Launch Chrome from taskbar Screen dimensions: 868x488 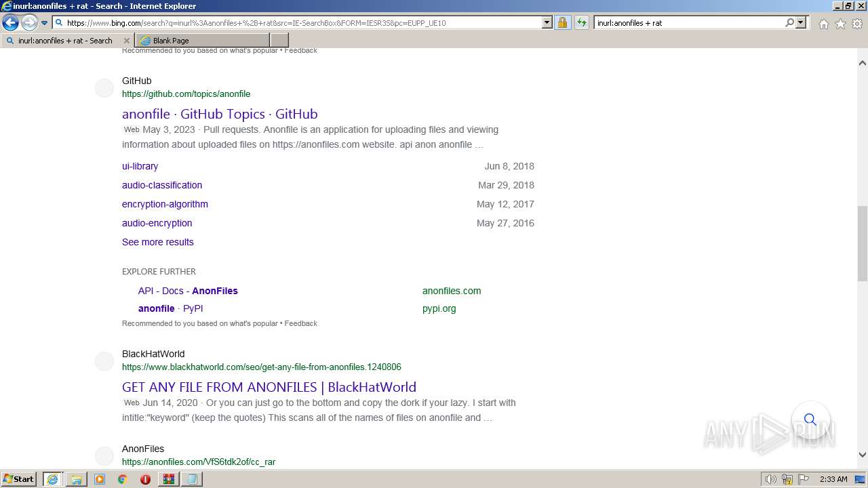tap(123, 479)
